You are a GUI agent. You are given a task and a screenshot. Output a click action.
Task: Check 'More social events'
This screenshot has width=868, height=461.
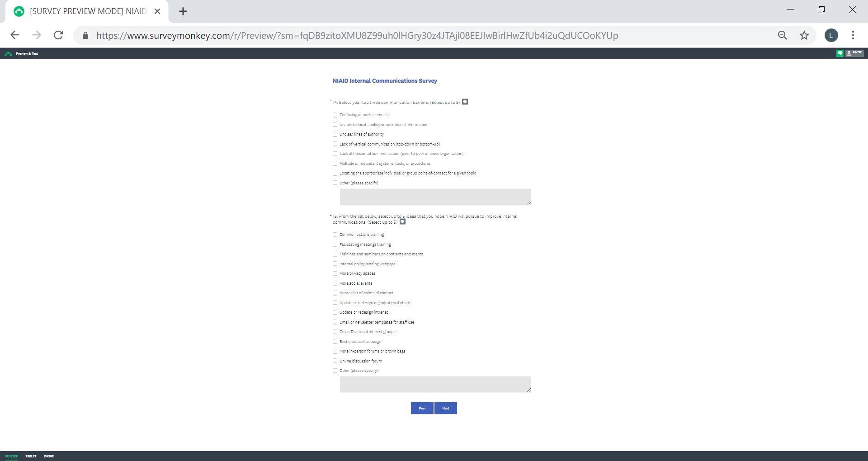[335, 283]
